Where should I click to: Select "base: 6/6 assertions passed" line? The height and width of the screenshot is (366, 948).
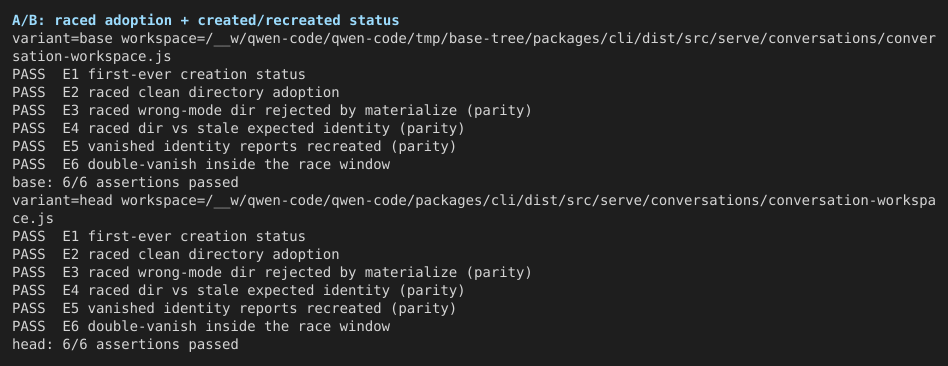[125, 182]
